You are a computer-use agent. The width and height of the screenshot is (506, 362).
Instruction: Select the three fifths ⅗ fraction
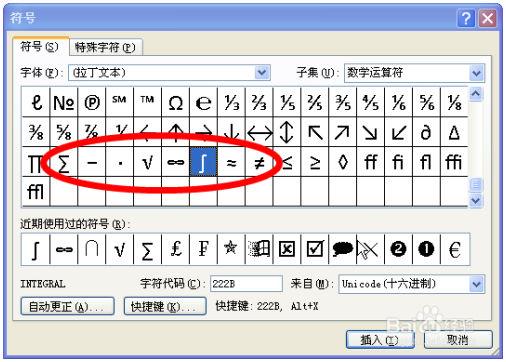343,102
